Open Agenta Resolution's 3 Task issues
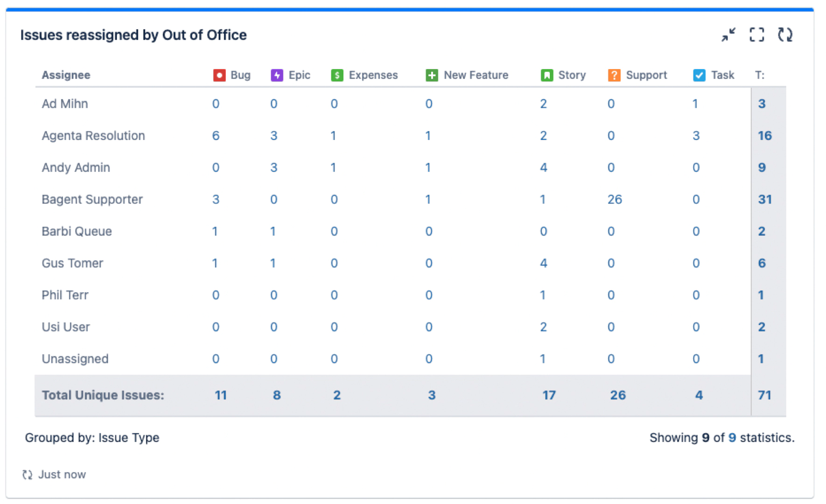 coord(696,136)
